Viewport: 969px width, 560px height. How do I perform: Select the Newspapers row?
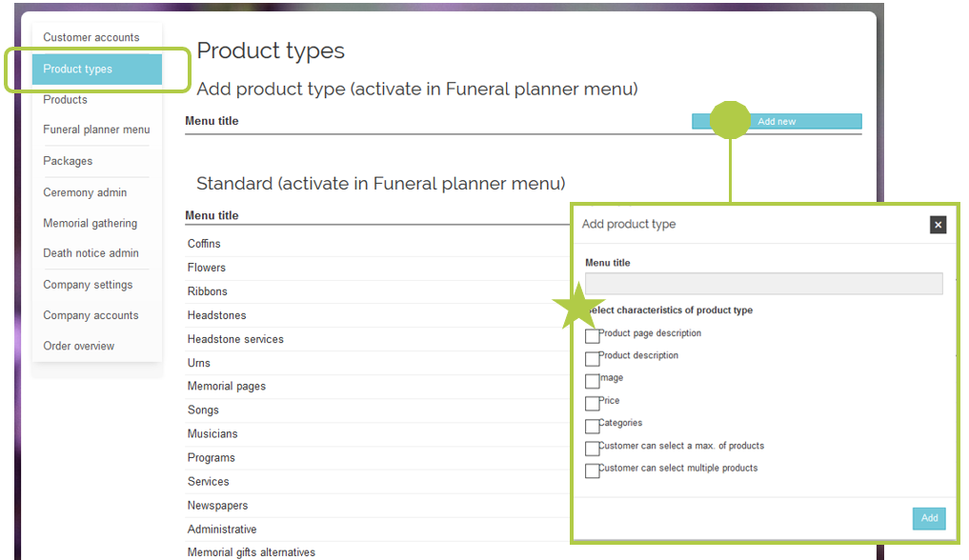[x=377, y=506]
